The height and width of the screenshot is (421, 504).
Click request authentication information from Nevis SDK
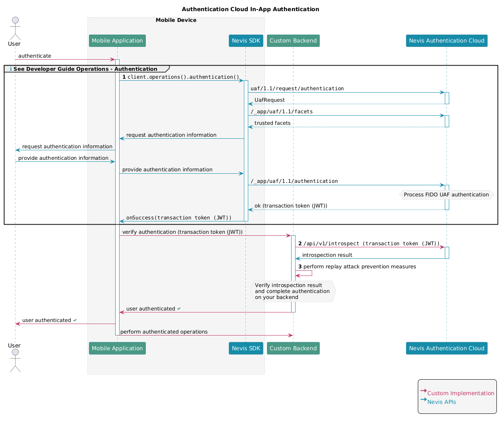point(171,135)
